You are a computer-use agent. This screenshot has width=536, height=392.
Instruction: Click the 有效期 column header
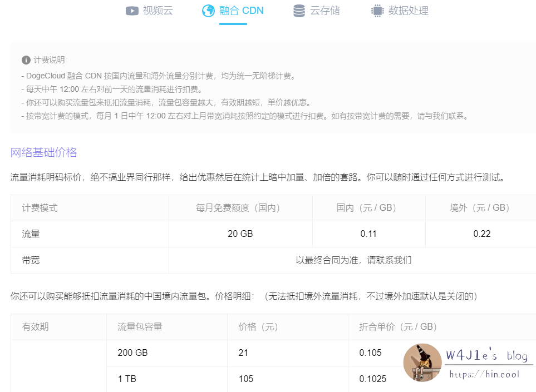59,327
